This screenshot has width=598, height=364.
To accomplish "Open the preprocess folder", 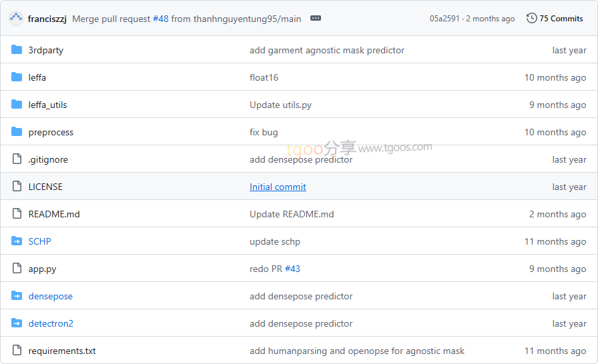I will click(51, 132).
